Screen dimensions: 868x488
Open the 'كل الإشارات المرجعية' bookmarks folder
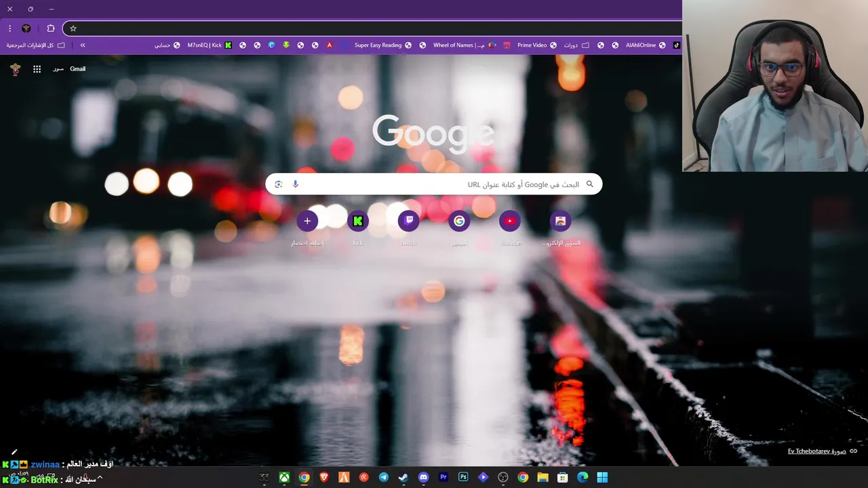[35, 45]
